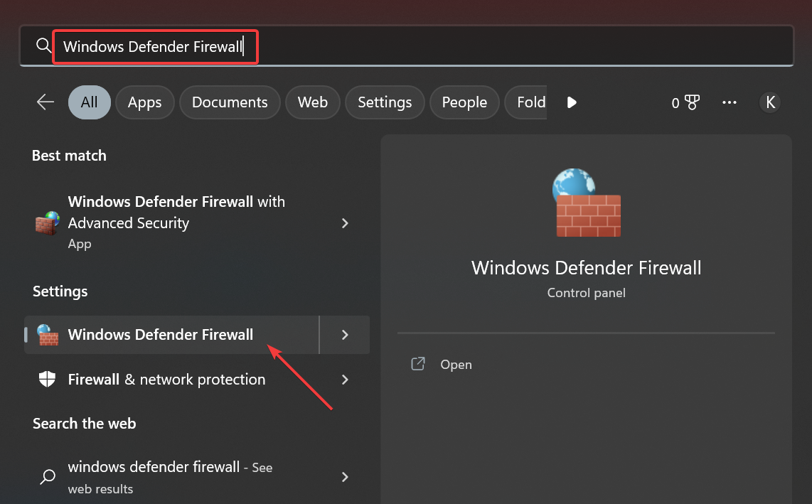Click the search magnifier icon
This screenshot has width=812, height=504.
[43, 45]
